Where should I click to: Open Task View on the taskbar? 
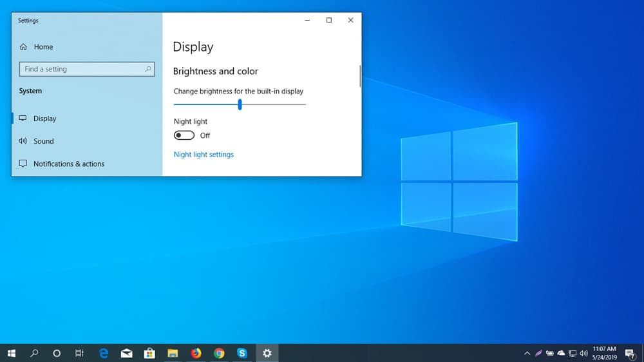pos(79,353)
